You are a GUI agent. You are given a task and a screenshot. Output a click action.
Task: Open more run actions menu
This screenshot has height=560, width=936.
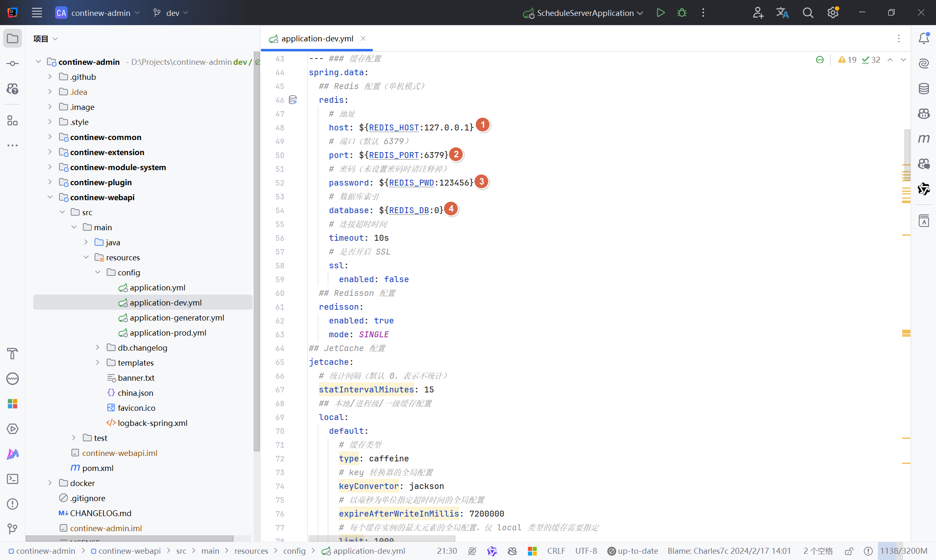click(x=703, y=13)
